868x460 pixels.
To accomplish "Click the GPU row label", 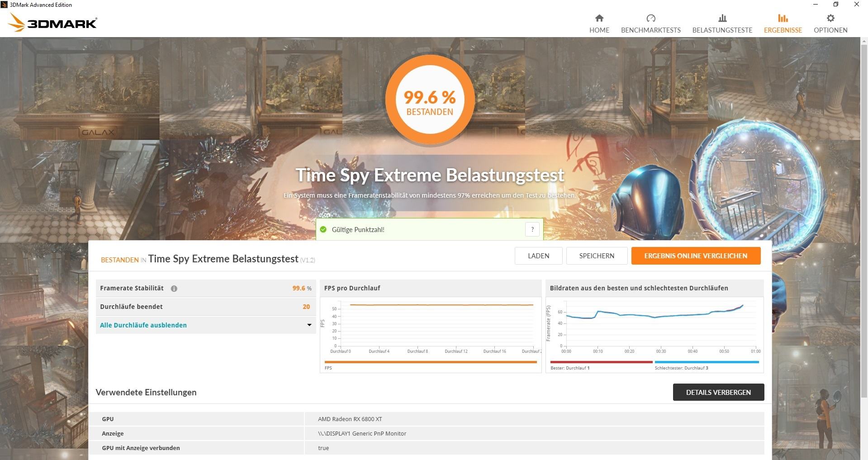I will (108, 419).
